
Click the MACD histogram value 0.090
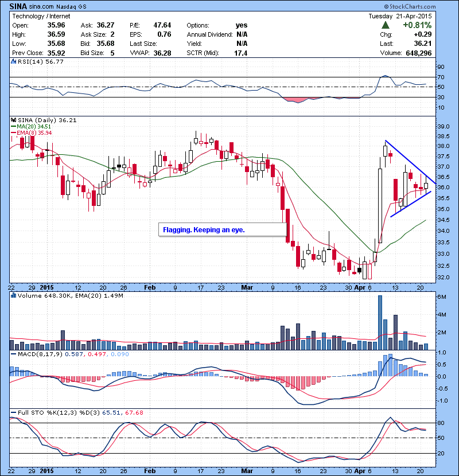pos(120,354)
